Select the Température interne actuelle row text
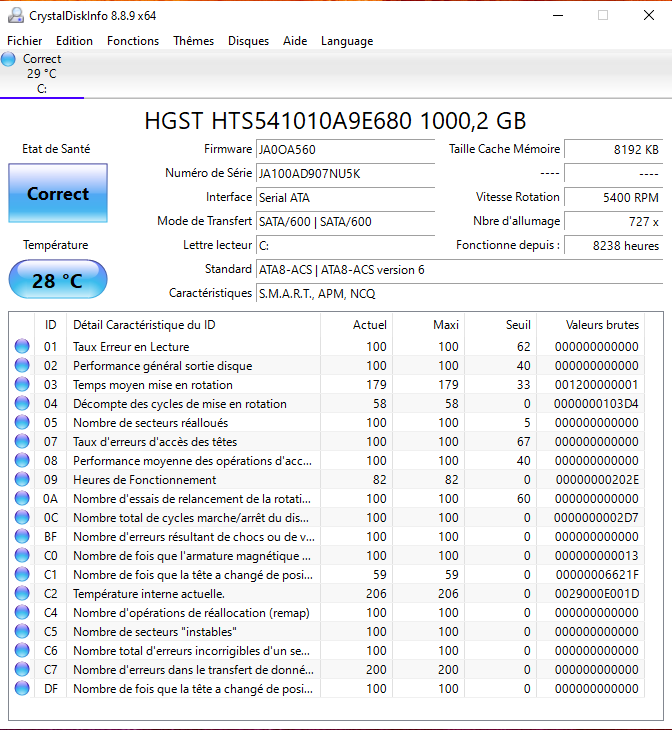Viewport: 672px width, 730px height. tap(149, 594)
